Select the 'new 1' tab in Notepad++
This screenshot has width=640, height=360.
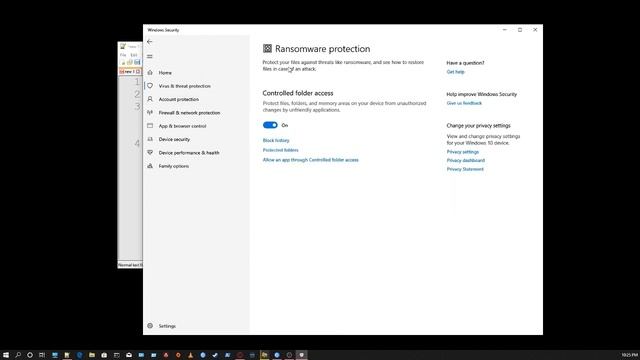pos(130,71)
